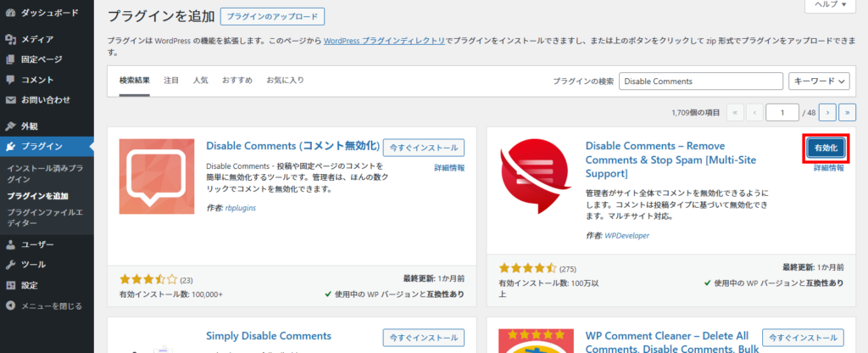Open 詳細情報 for rbplugins Disable Comments
The height and width of the screenshot is (353, 868).
pos(449,168)
